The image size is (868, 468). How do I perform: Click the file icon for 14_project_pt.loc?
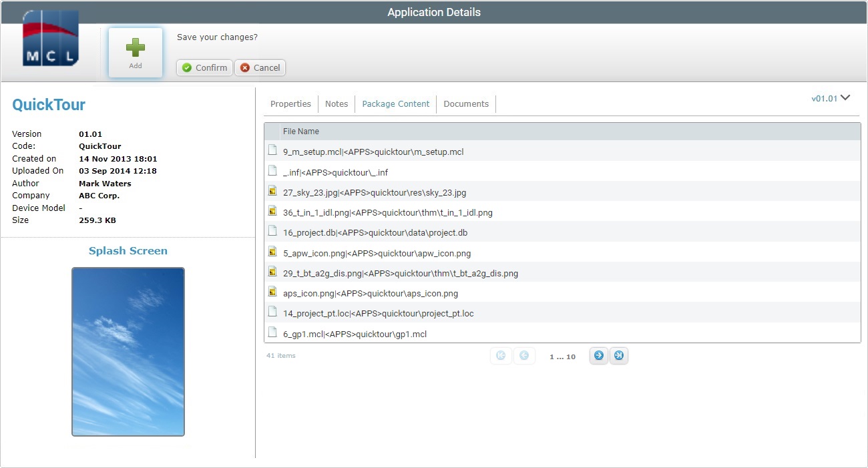pos(272,312)
